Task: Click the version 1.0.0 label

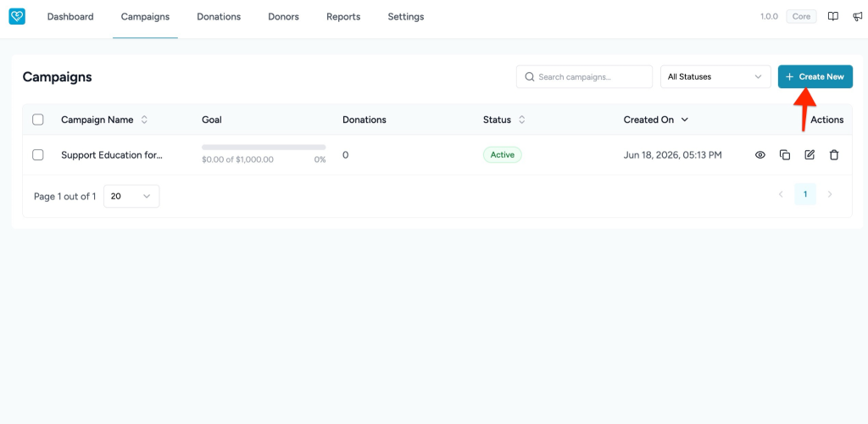Action: tap(769, 17)
